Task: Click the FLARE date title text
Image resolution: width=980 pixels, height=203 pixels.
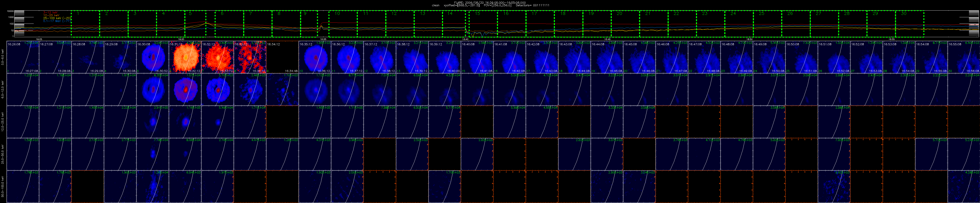Action: pyautogui.click(x=490, y=2)
